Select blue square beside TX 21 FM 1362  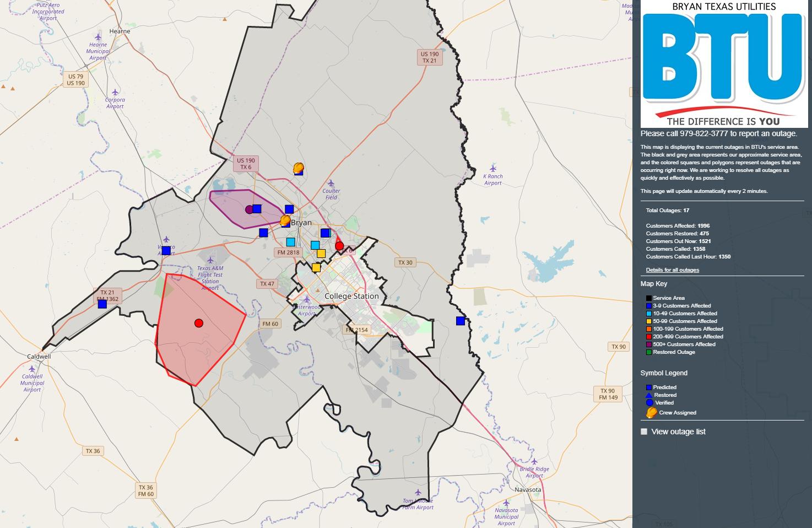point(102,304)
